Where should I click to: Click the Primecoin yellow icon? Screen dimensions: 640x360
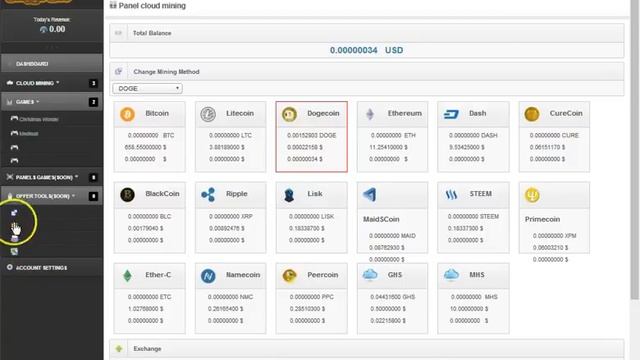click(x=532, y=195)
